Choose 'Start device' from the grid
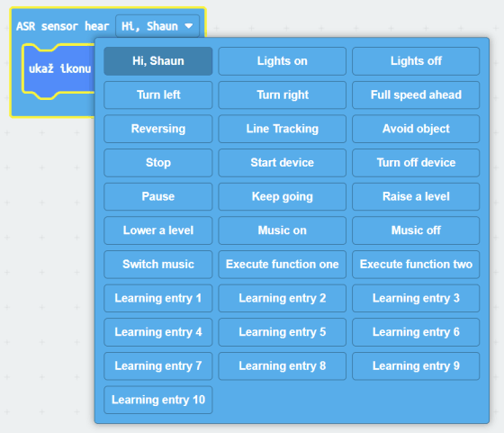This screenshot has height=433, width=504. pyautogui.click(x=283, y=163)
